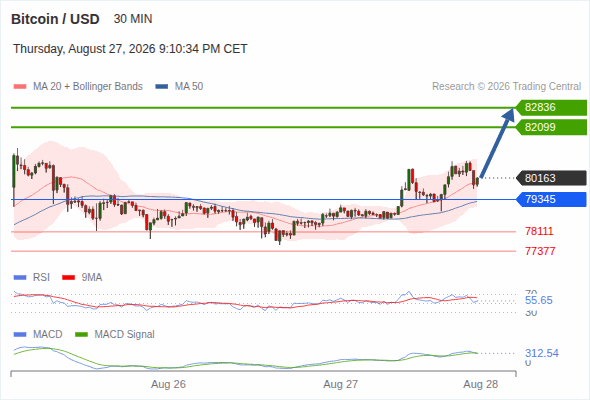Click the MACD legend label
This screenshot has width=590, height=400.
(x=48, y=335)
